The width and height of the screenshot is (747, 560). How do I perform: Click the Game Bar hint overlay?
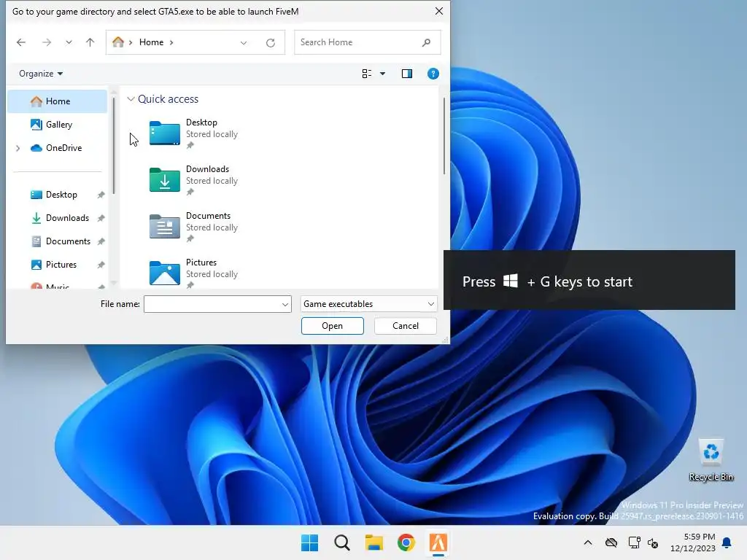click(x=589, y=280)
